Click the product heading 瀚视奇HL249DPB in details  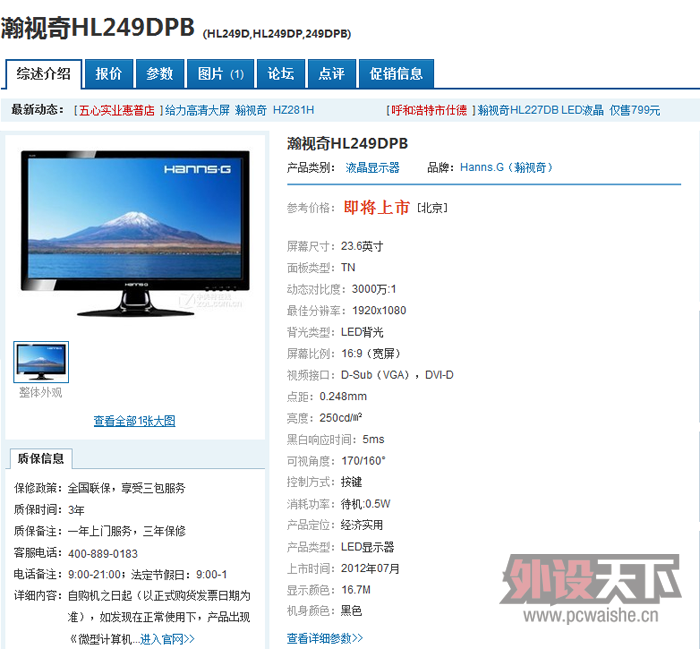(347, 143)
